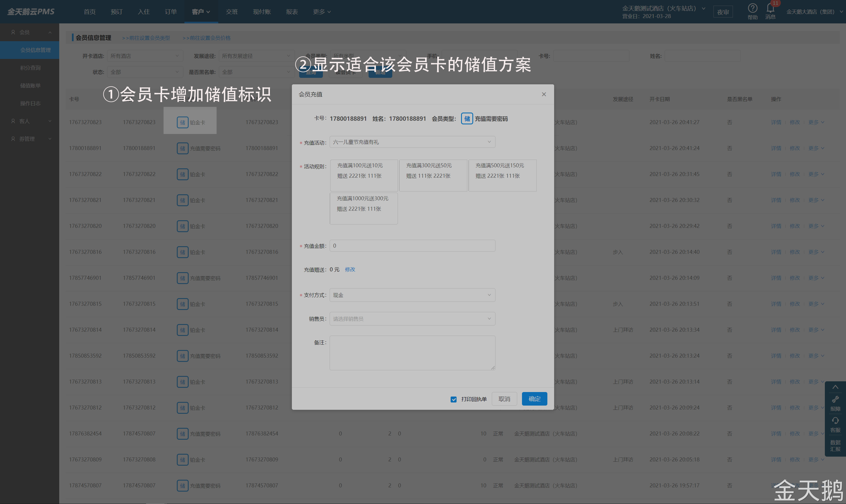Click the 夜审 button
Screen dimensions: 846x504
(x=723, y=12)
